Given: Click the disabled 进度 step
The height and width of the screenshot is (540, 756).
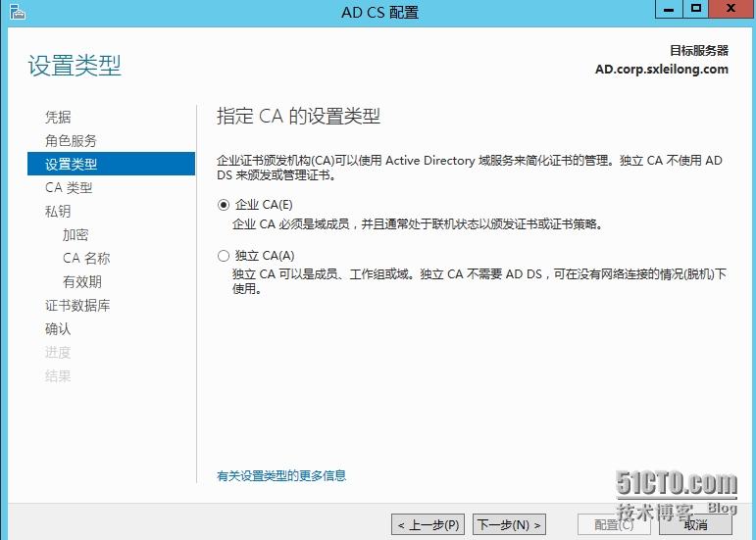Looking at the screenshot, I should tap(58, 353).
